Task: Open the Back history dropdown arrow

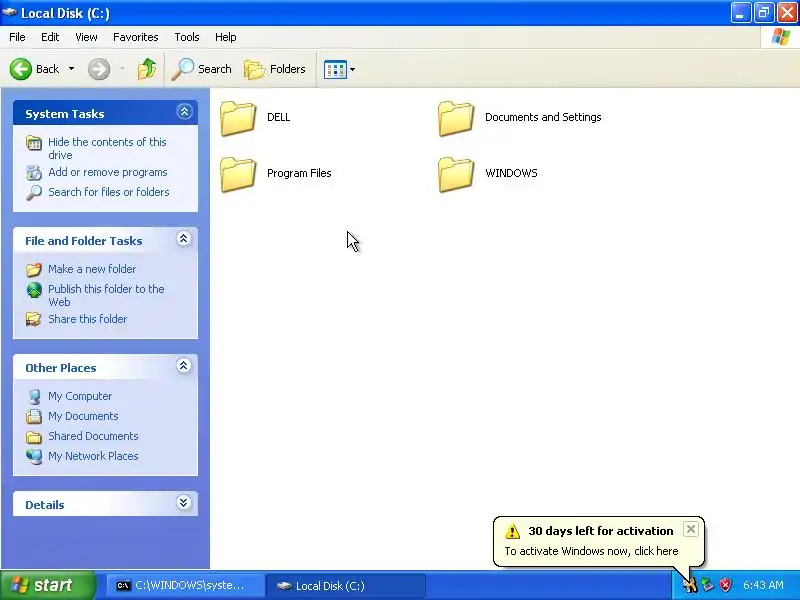Action: click(71, 69)
